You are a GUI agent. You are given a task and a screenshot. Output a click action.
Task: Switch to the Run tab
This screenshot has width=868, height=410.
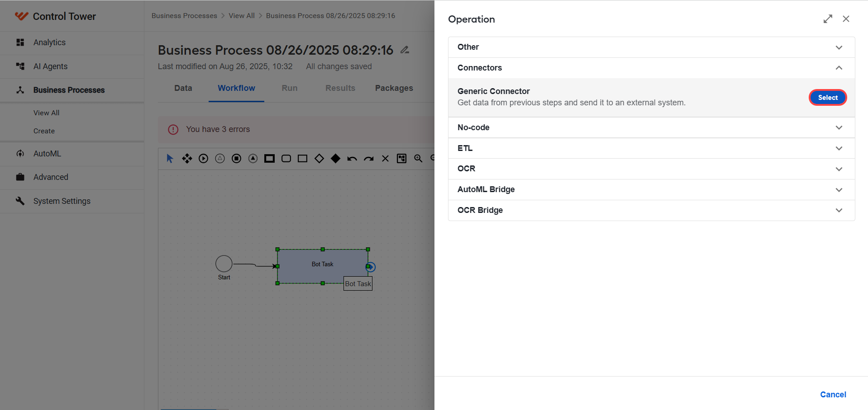(290, 88)
